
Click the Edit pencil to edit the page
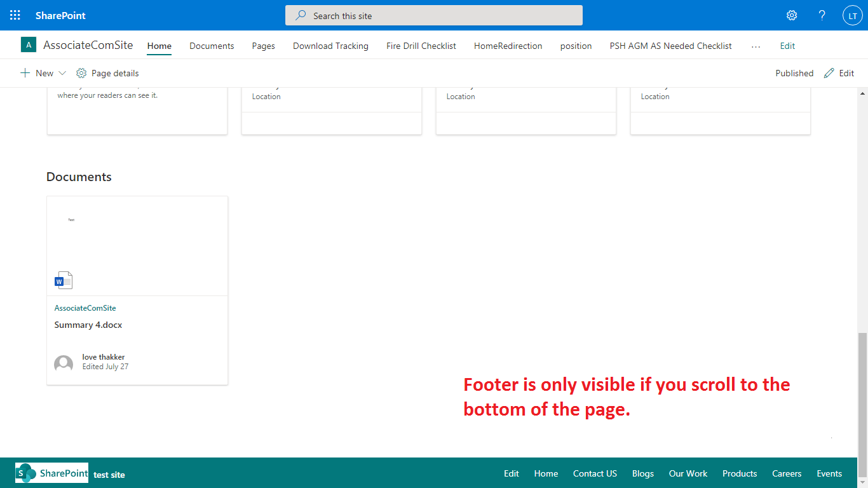(839, 72)
